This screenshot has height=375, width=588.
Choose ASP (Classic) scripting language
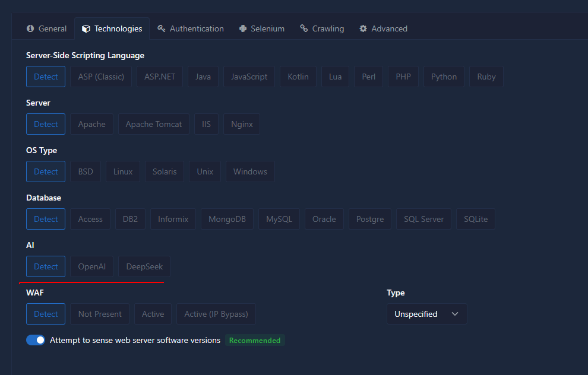[101, 77]
